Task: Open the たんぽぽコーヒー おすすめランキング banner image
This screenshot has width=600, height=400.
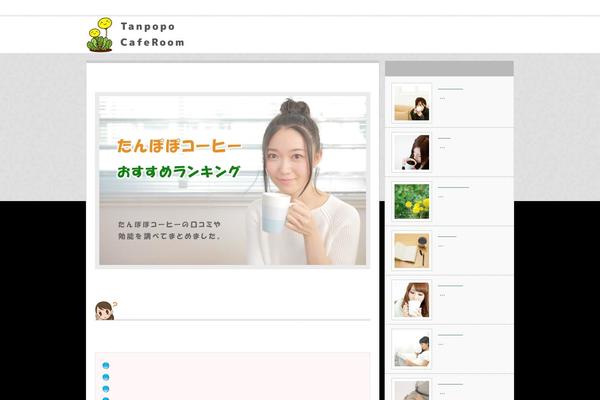Action: pos(233,180)
